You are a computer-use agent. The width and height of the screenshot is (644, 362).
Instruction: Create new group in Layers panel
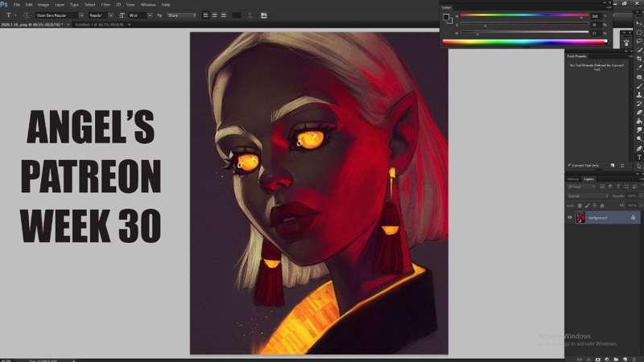[x=616, y=359]
